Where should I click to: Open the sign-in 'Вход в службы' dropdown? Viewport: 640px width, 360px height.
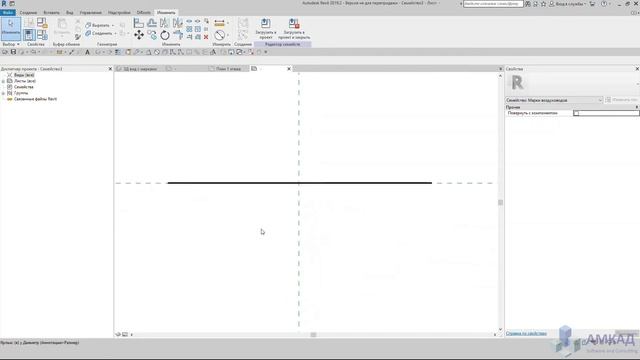pos(567,4)
